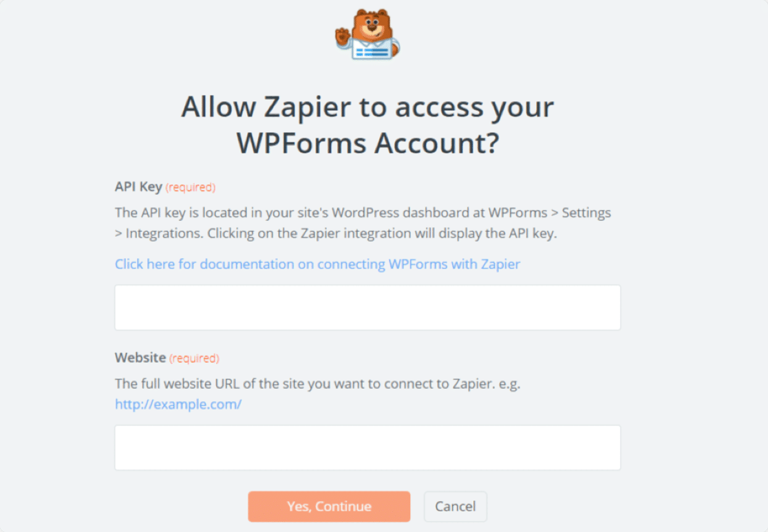Click the Website field label

[x=140, y=358]
